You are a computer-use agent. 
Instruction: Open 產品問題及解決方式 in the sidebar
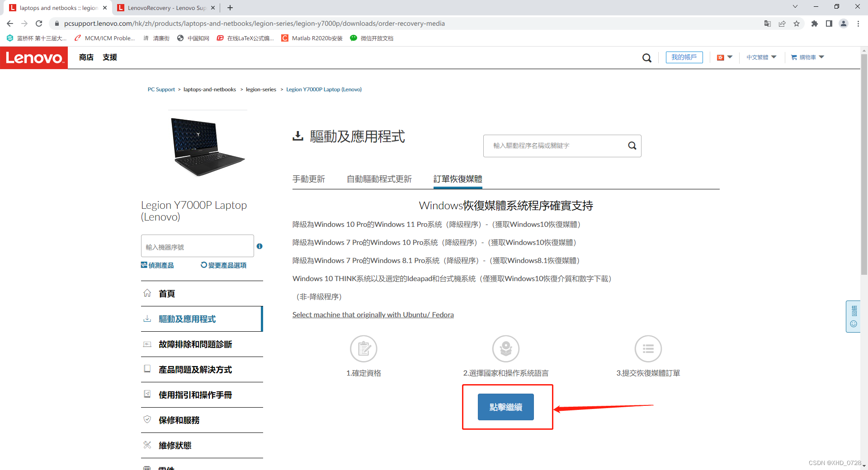coord(202,370)
